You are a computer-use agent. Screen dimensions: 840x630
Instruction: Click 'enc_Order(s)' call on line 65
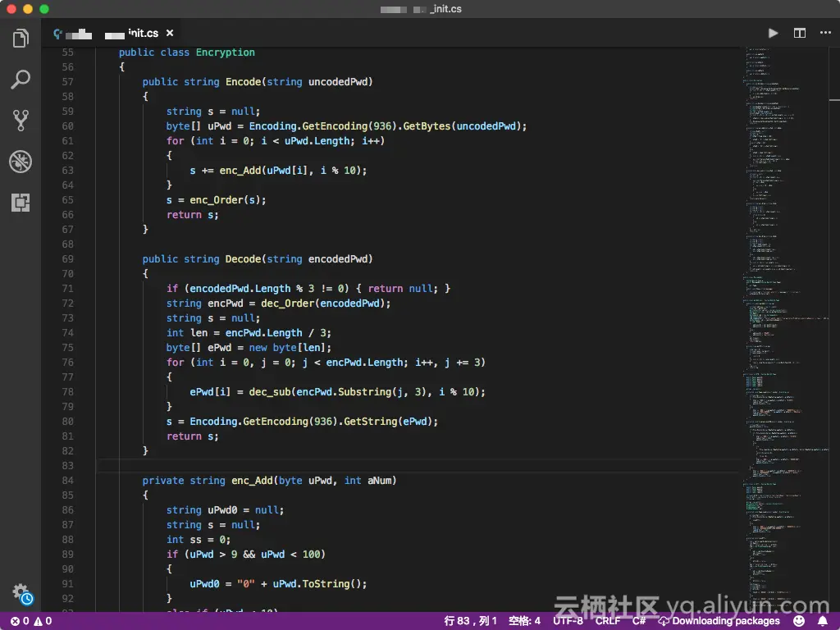pyautogui.click(x=225, y=200)
